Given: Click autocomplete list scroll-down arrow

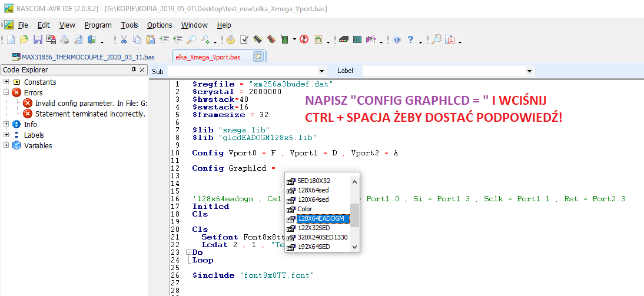Looking at the screenshot, I should click(355, 247).
